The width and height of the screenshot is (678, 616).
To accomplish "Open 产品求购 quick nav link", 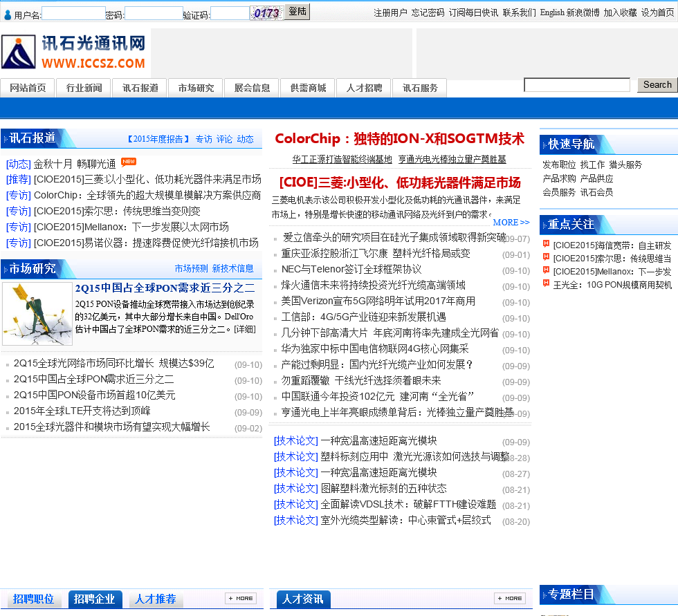I will tap(559, 179).
